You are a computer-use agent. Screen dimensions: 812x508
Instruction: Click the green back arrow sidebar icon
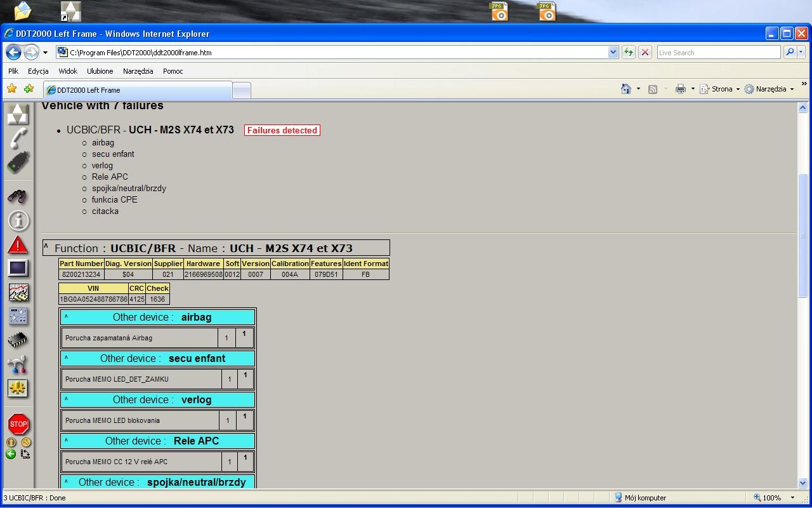11,454
